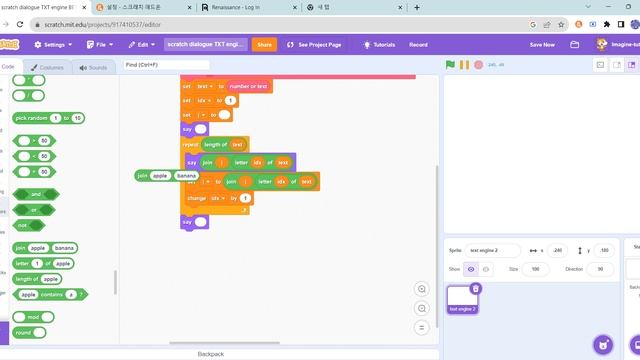Reset workspace zoom with the equals icon

422,327
